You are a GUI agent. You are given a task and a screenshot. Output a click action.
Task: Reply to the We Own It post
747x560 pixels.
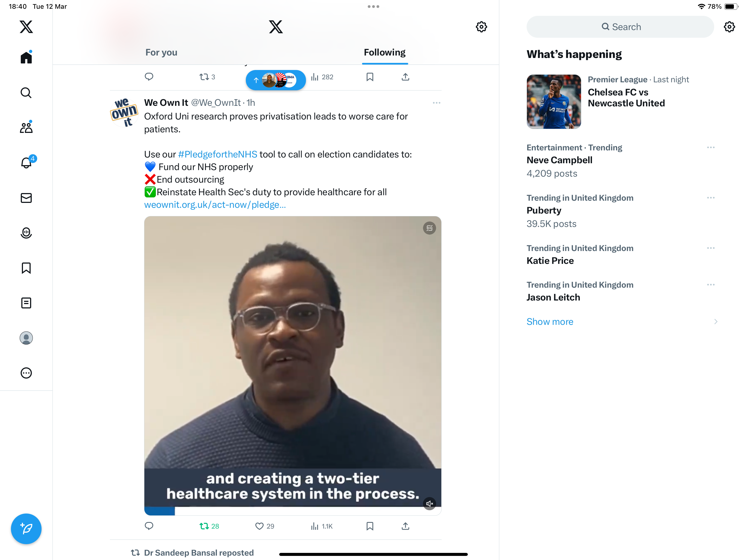[x=149, y=526]
